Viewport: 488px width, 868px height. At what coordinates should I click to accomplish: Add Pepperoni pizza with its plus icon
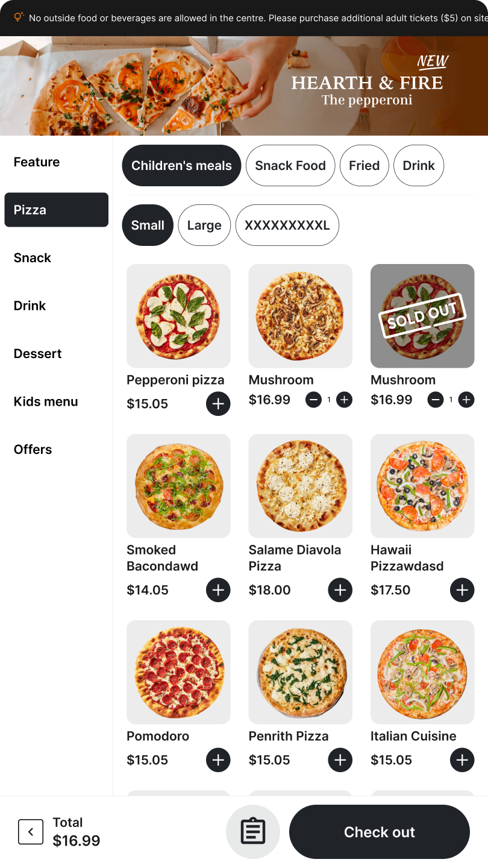(218, 403)
